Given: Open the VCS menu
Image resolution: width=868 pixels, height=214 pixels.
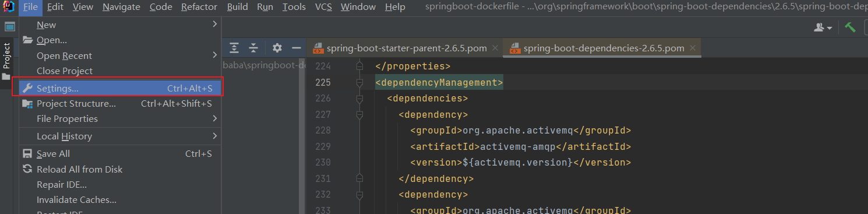Looking at the screenshot, I should (x=323, y=7).
